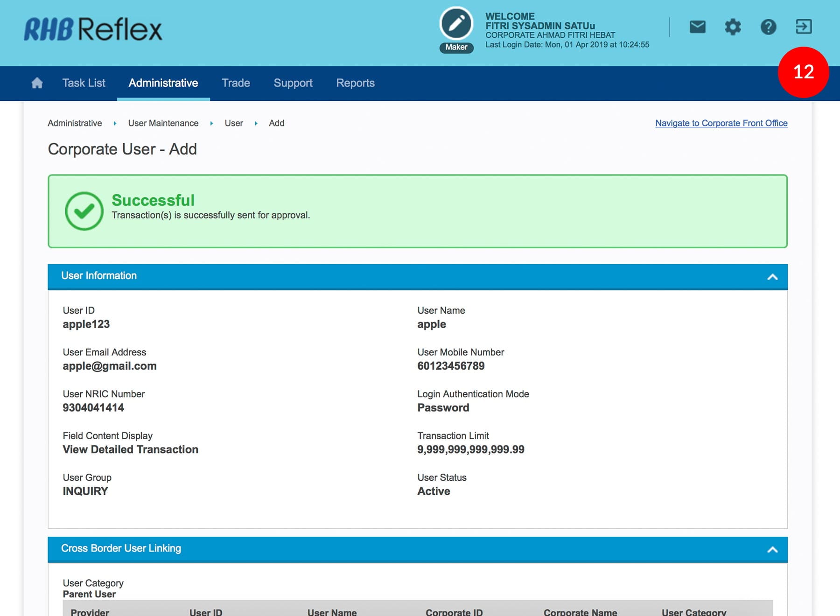Click the Administrative breadcrumb link
Image resolution: width=840 pixels, height=616 pixels.
(75, 123)
